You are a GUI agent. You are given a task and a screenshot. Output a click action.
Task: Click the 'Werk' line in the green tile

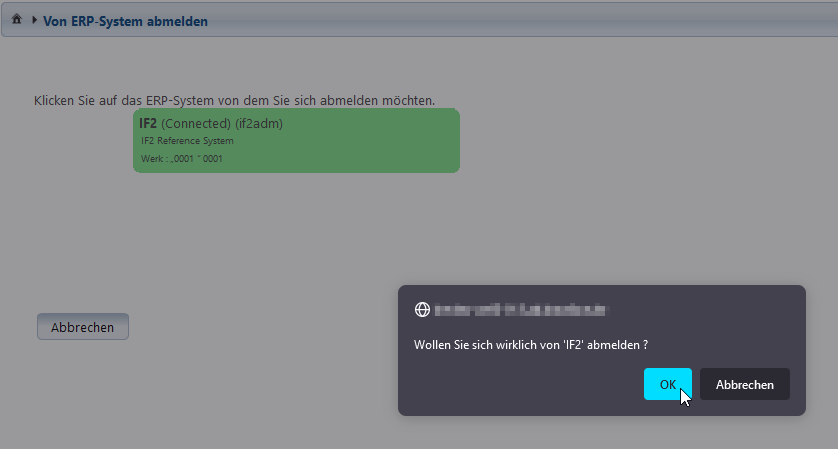181,159
